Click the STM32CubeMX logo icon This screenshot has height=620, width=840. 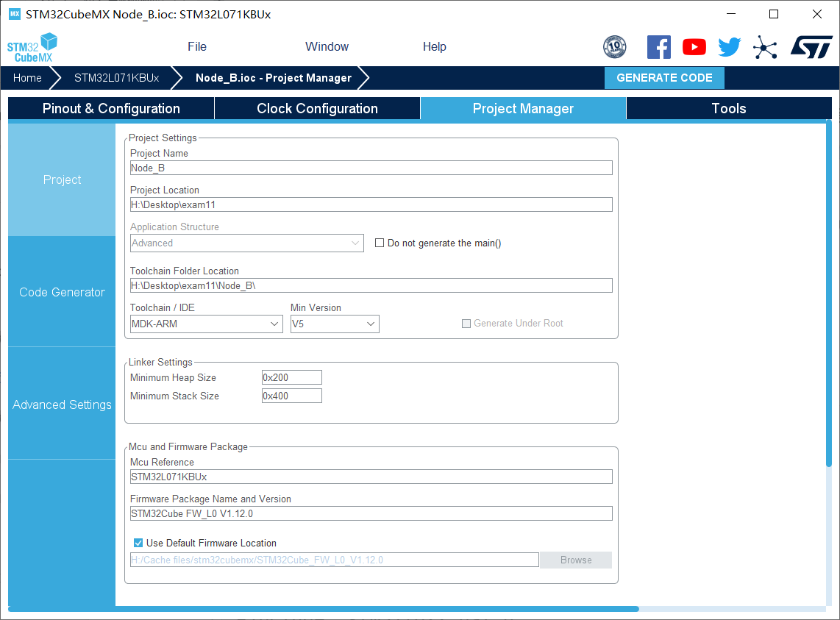point(32,48)
